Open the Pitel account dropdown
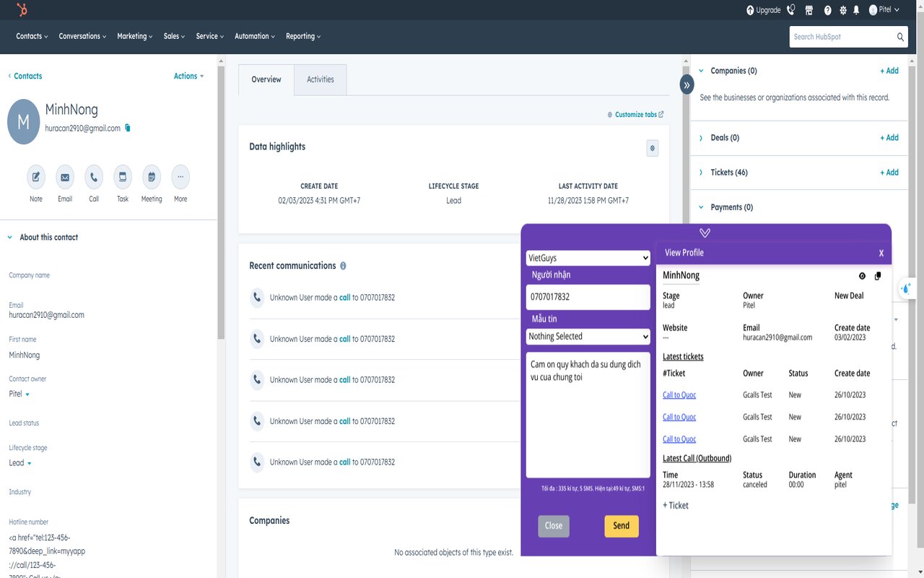 click(884, 10)
